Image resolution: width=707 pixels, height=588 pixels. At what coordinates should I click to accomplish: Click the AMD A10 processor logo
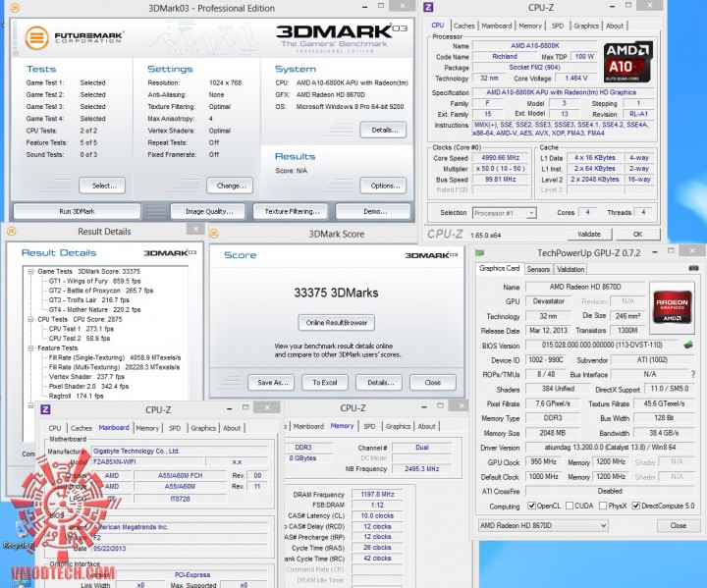coord(627,62)
